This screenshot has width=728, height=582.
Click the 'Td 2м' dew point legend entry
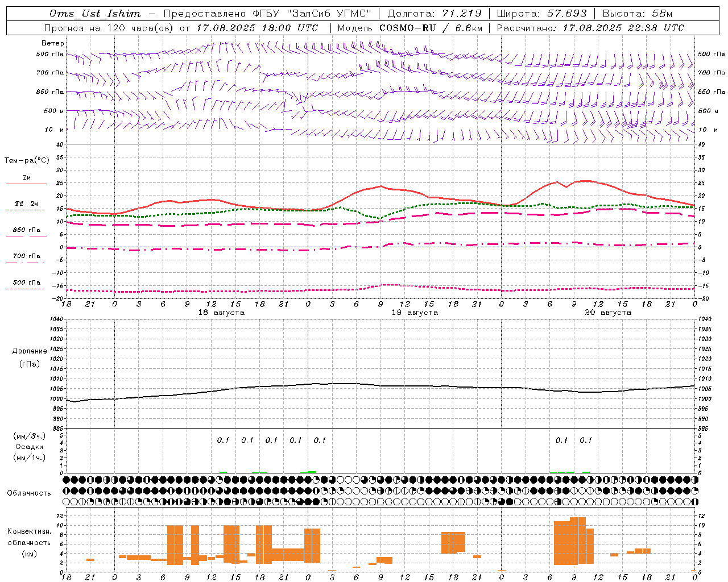[26, 203]
